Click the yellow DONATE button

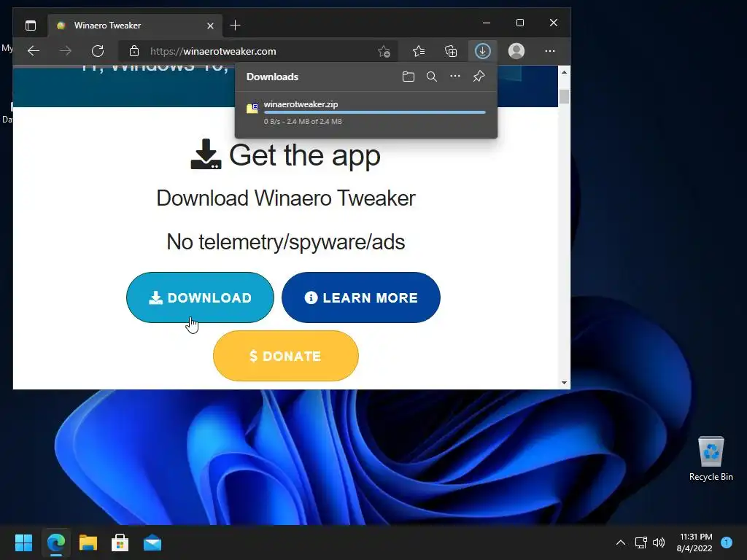pyautogui.click(x=286, y=356)
